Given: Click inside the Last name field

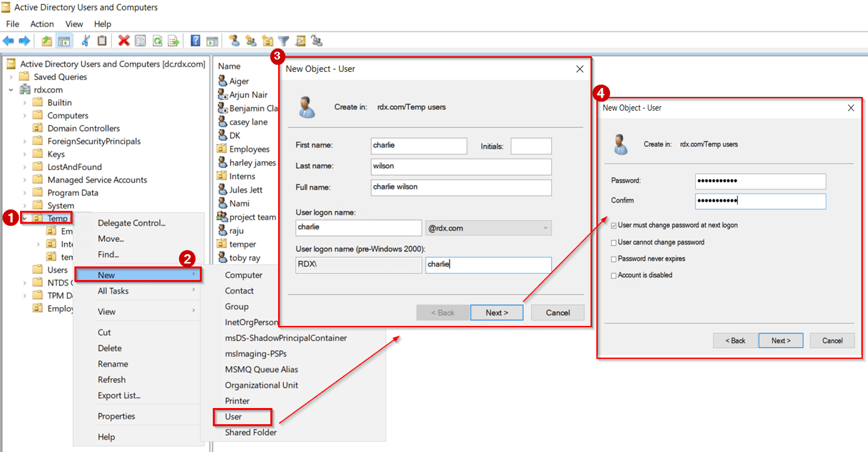Looking at the screenshot, I should 460,166.
